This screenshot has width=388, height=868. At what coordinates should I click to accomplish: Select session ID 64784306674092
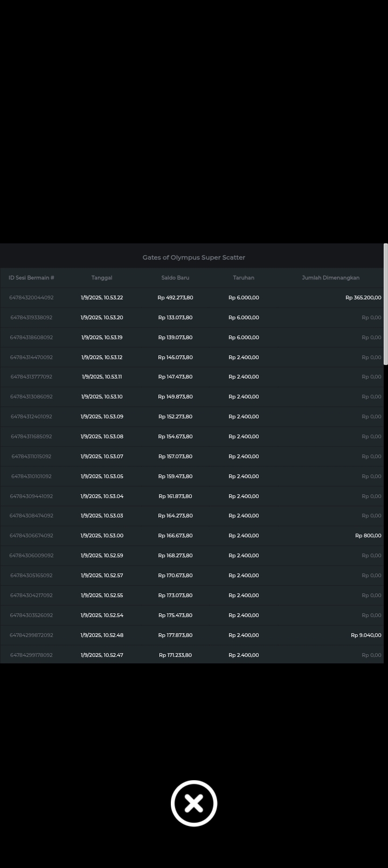pos(31,536)
